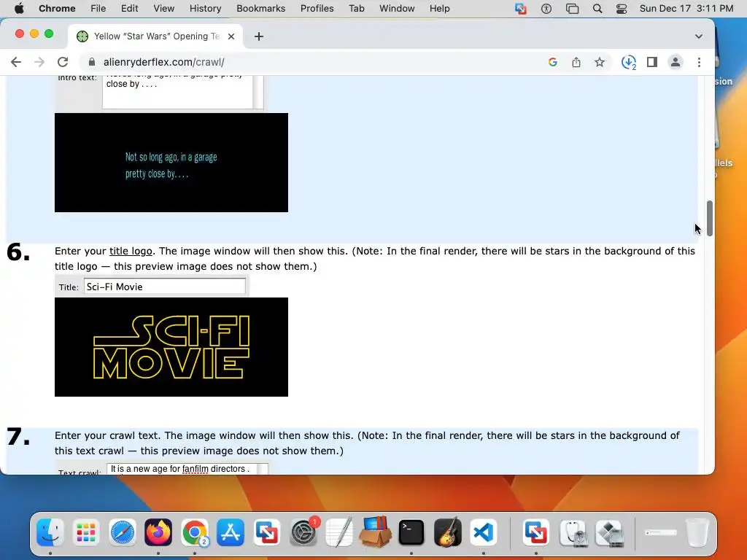This screenshot has height=560, width=747.
Task: Open the title logo link
Action: [131, 251]
